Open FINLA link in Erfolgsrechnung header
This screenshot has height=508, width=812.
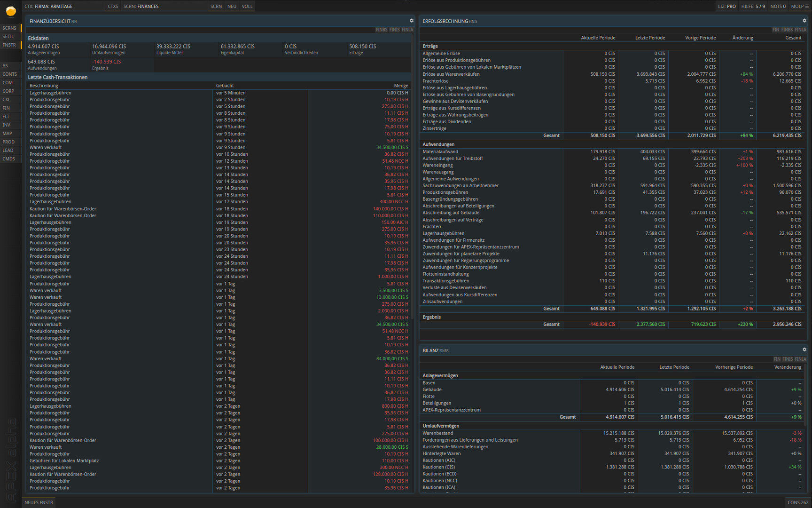[x=800, y=30]
